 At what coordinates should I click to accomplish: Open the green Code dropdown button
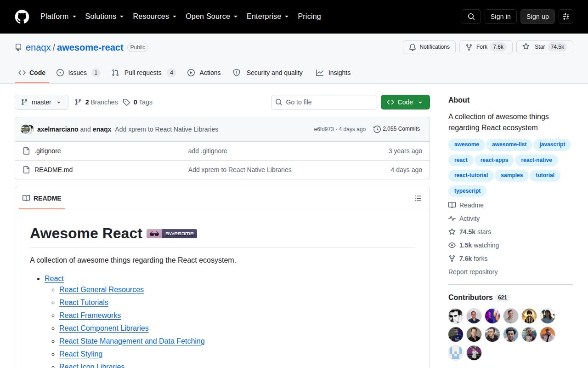click(405, 102)
